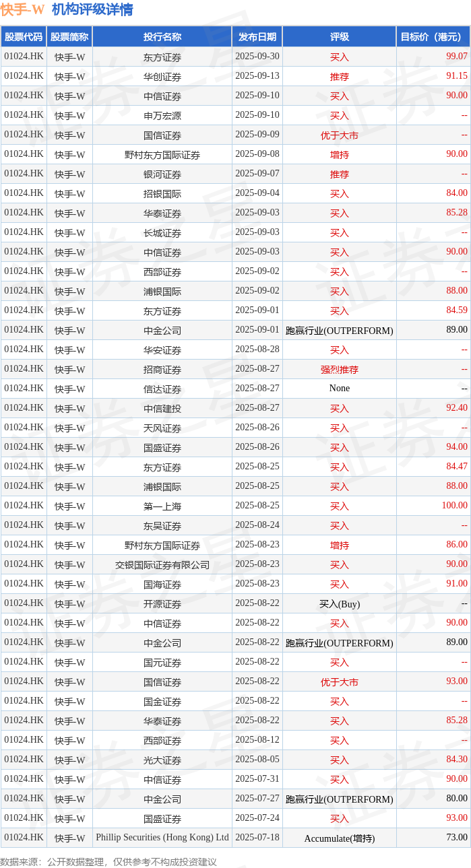Click date 2025-08-24
This screenshot has width=471, height=868.
(x=257, y=525)
